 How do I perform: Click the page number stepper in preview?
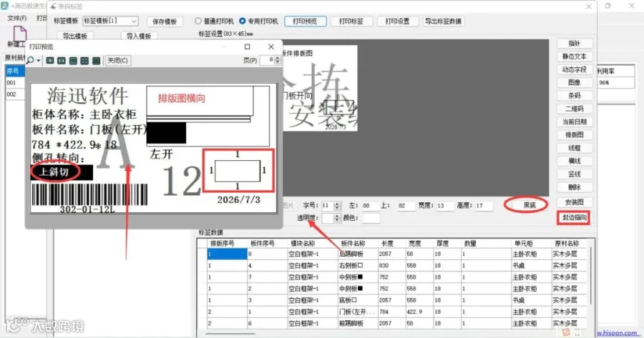click(278, 60)
